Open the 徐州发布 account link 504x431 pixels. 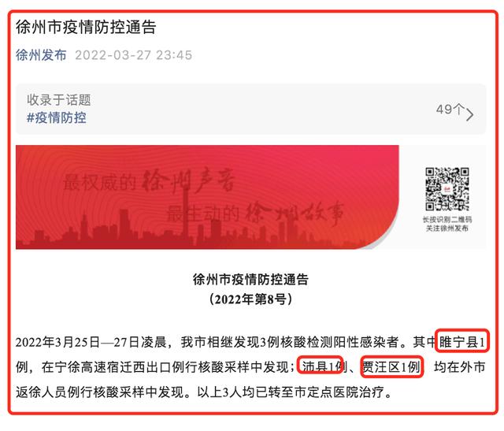point(41,55)
